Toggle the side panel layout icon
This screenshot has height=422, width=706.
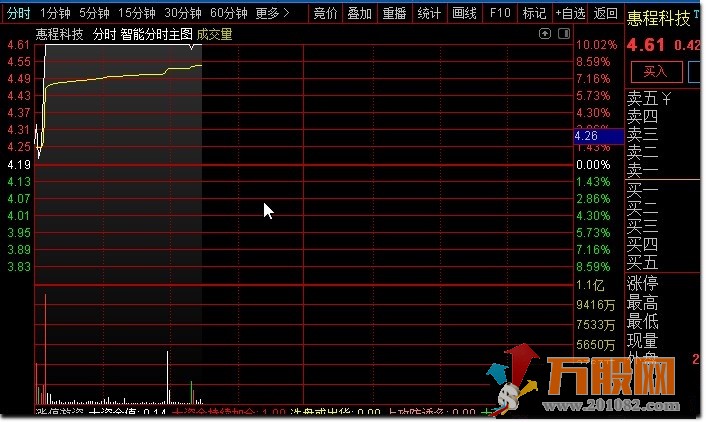(564, 34)
